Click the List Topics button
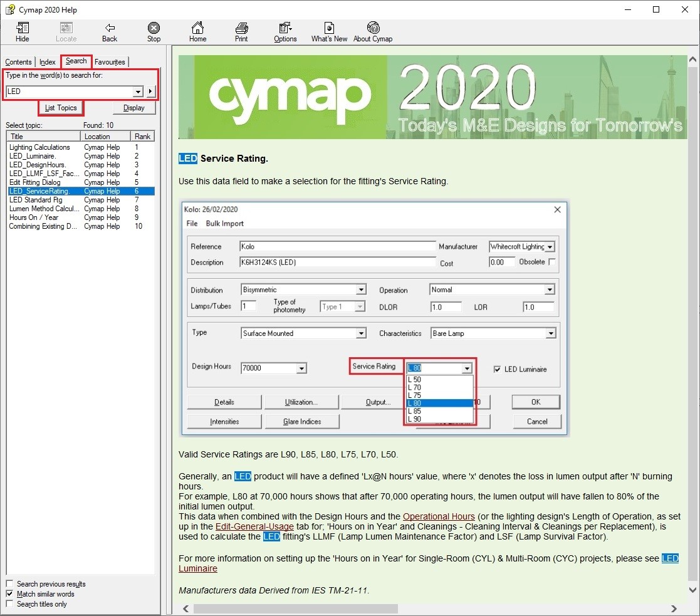 pyautogui.click(x=61, y=108)
